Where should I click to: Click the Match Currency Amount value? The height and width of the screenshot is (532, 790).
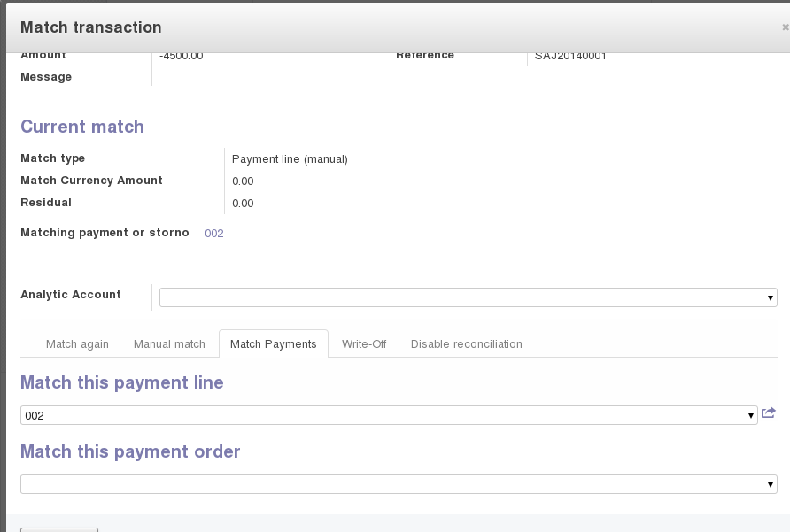(243, 181)
